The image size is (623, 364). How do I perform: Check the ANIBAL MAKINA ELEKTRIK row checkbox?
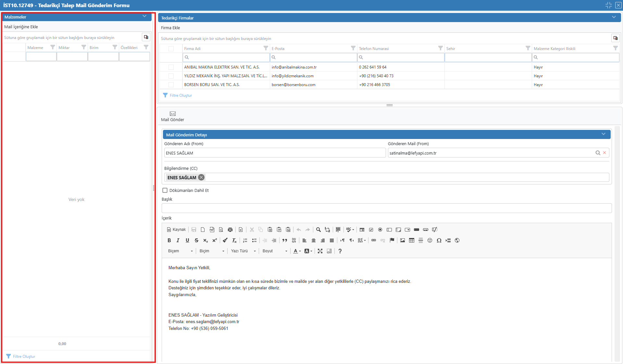(171, 67)
